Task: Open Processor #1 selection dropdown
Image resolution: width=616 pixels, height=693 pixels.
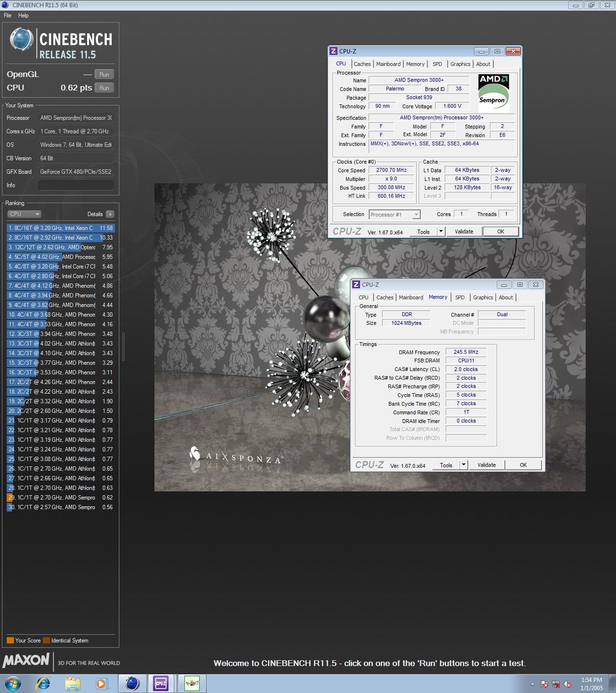Action: 395,215
